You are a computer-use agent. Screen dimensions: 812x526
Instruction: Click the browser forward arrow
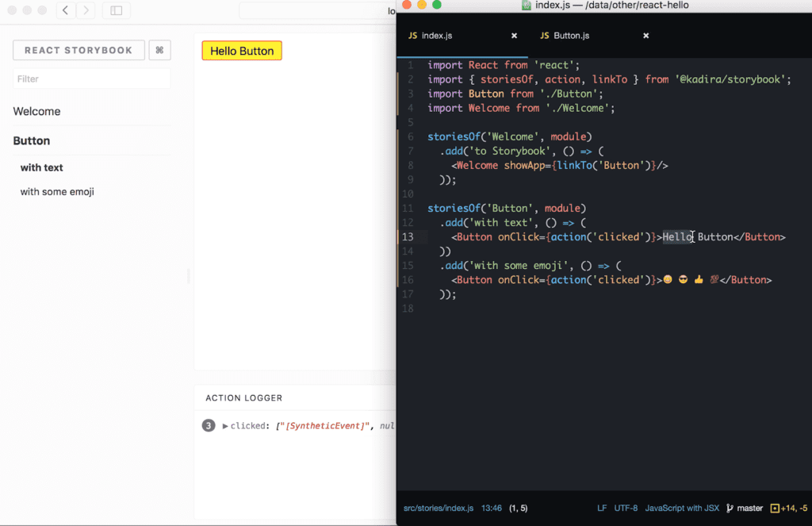[86, 10]
